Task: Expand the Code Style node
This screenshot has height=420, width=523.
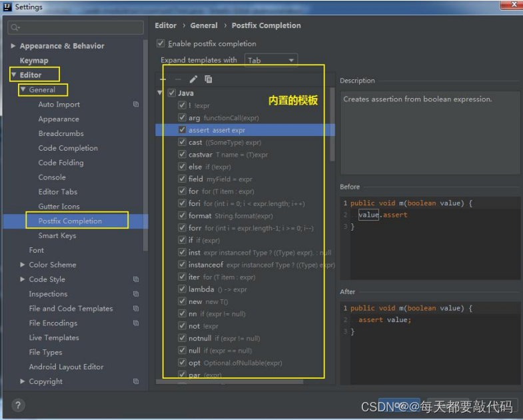Action: point(23,279)
